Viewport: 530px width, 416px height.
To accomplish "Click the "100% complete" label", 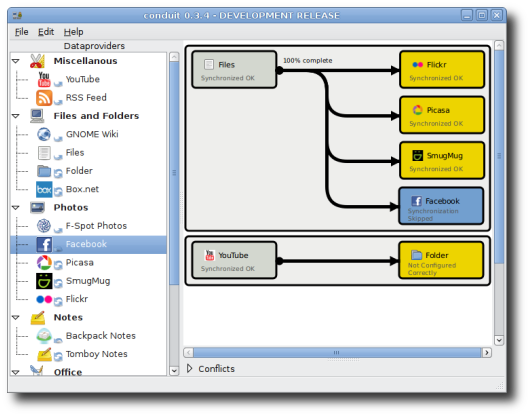I will (308, 60).
